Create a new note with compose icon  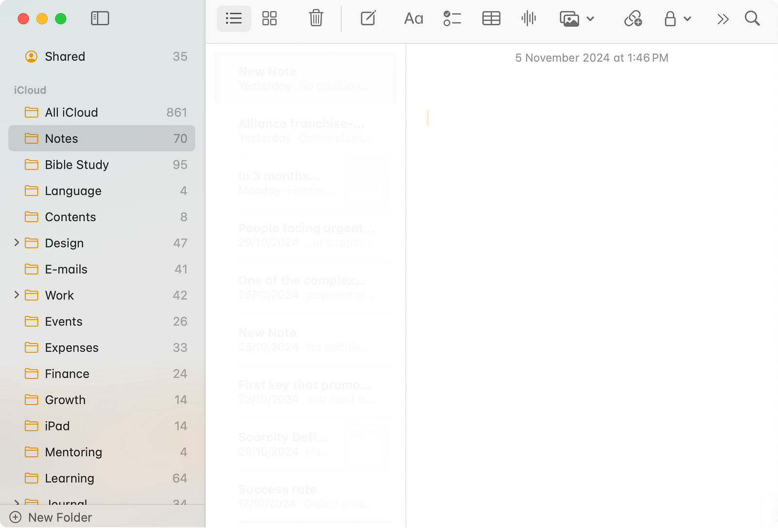tap(368, 18)
